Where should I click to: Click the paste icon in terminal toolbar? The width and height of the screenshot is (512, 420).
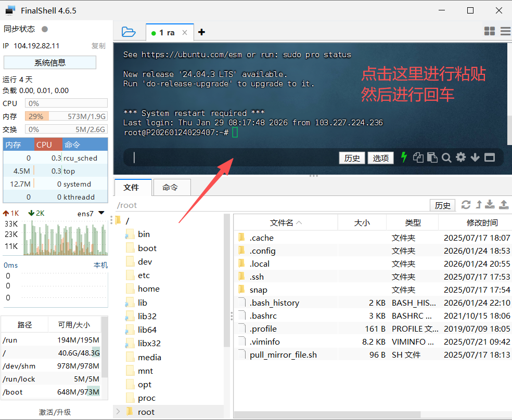(432, 157)
